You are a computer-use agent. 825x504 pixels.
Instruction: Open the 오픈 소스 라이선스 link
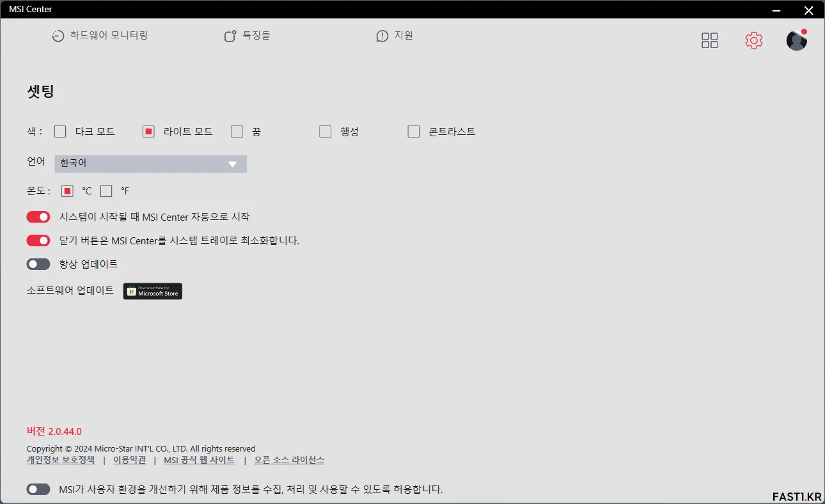click(289, 460)
